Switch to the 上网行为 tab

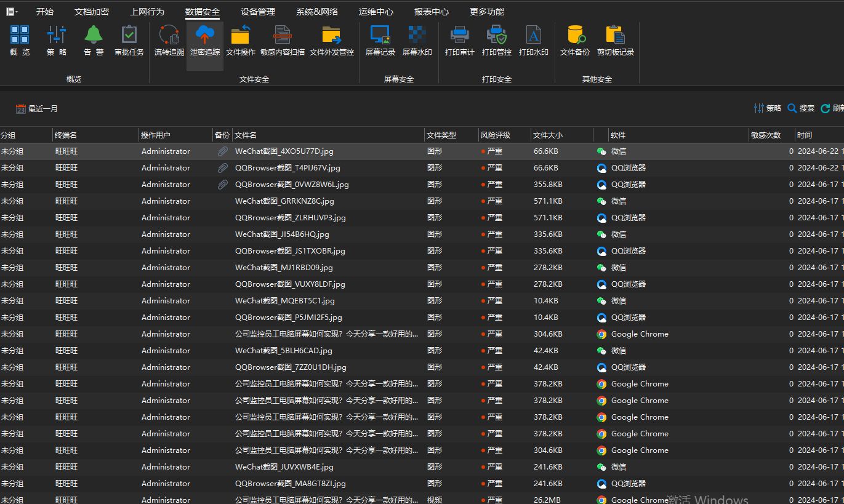pyautogui.click(x=147, y=12)
